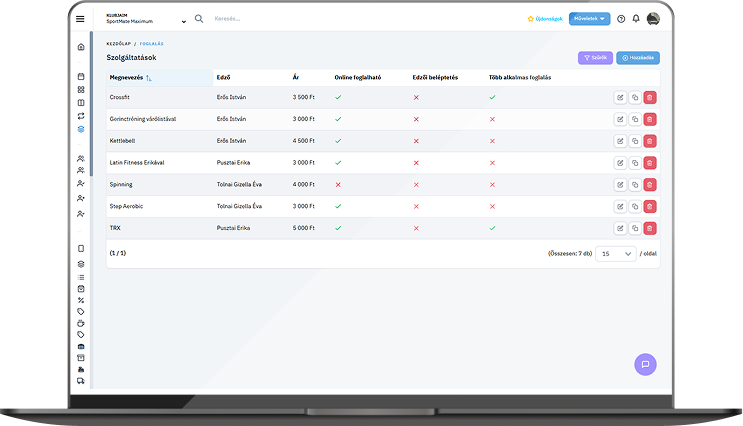Copy the Latin Fitness Erikával row
This screenshot has width=743, height=426.
(635, 163)
